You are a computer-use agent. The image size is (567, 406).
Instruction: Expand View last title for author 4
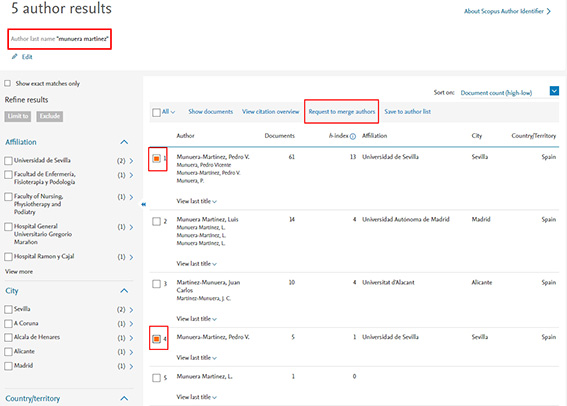pyautogui.click(x=196, y=358)
